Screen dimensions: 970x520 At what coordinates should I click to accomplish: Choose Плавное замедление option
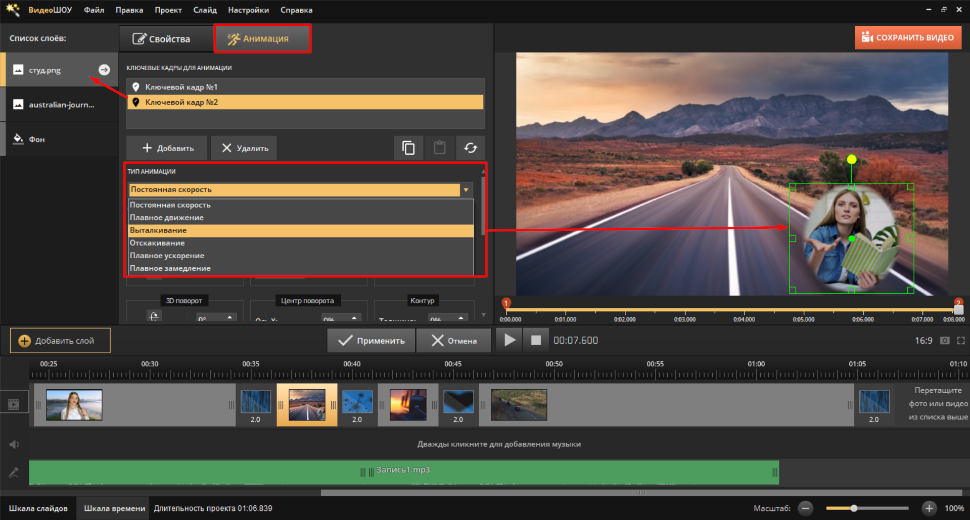coord(301,268)
